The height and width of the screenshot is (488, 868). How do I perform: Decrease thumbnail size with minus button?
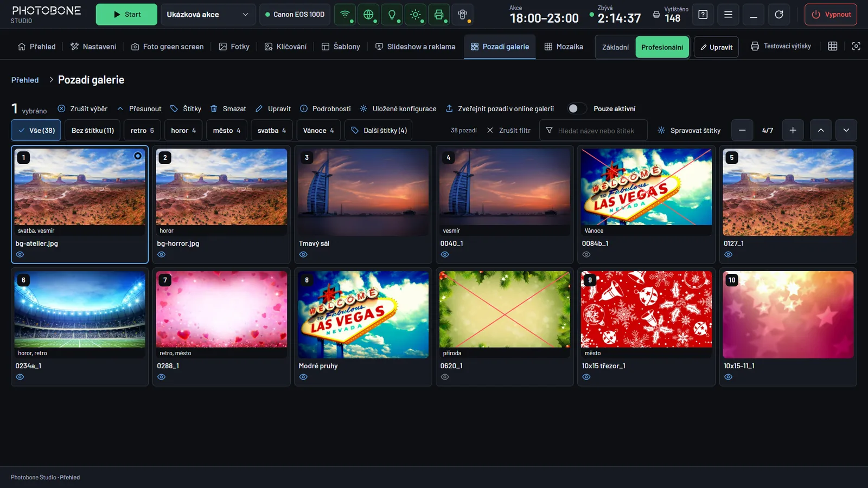[742, 130]
